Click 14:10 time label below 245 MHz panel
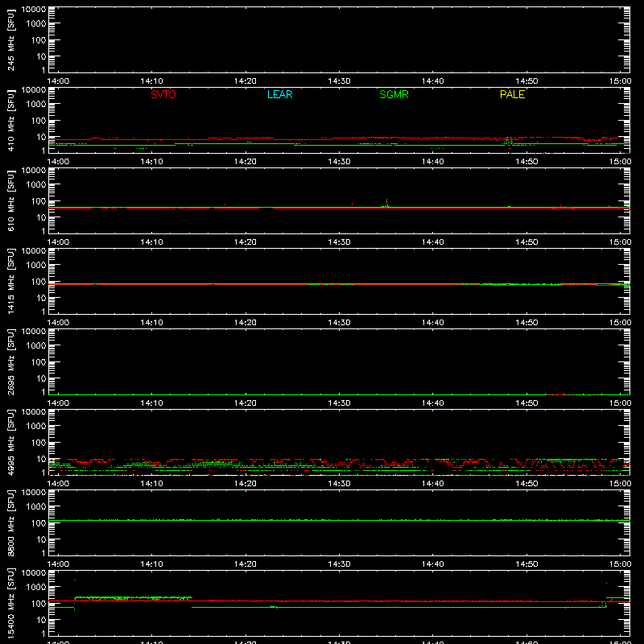Viewport: 644px width, 644px height. pyautogui.click(x=151, y=81)
